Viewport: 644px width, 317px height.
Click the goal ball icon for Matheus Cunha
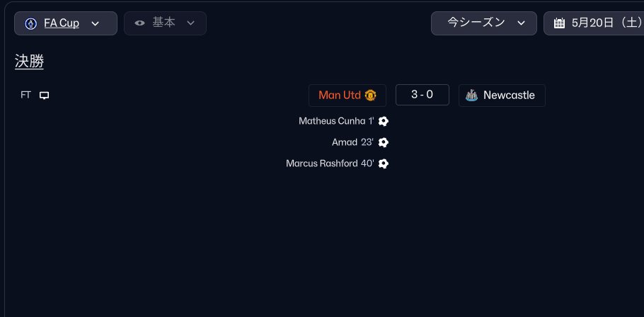coord(383,121)
